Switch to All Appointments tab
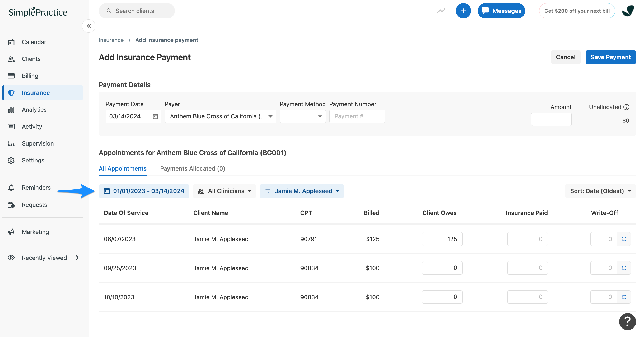 [123, 168]
